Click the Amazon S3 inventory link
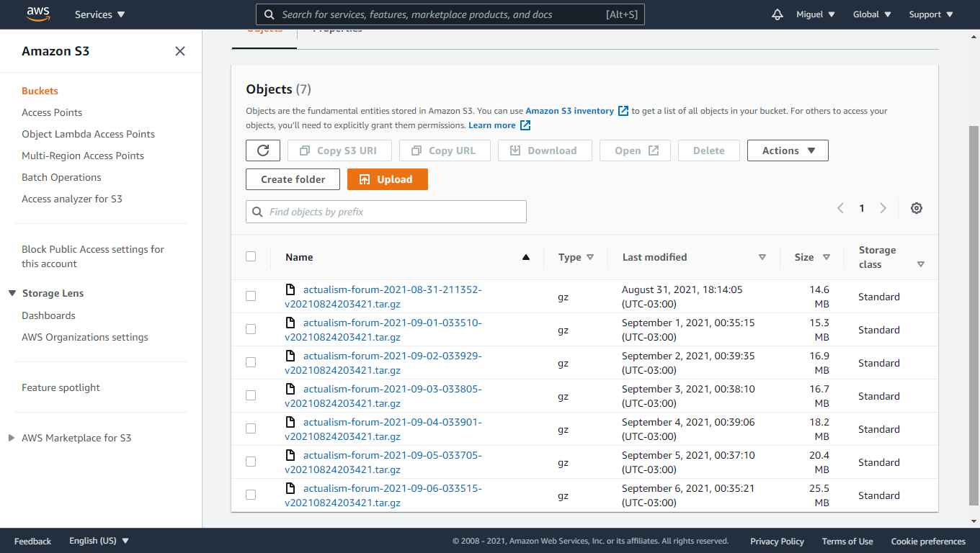 pyautogui.click(x=570, y=111)
